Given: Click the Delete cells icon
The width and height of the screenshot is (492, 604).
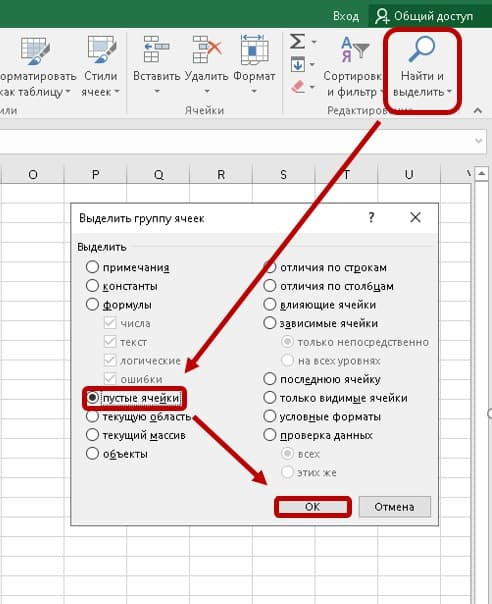Looking at the screenshot, I should click(x=207, y=49).
